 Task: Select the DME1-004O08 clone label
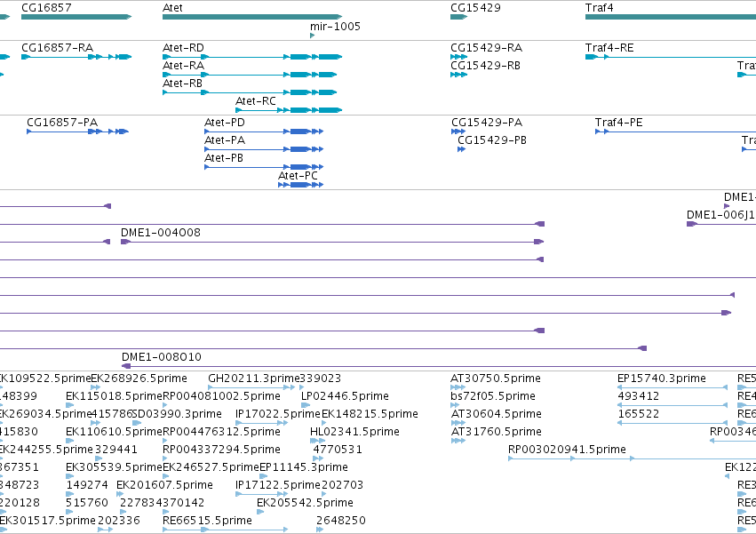point(161,233)
